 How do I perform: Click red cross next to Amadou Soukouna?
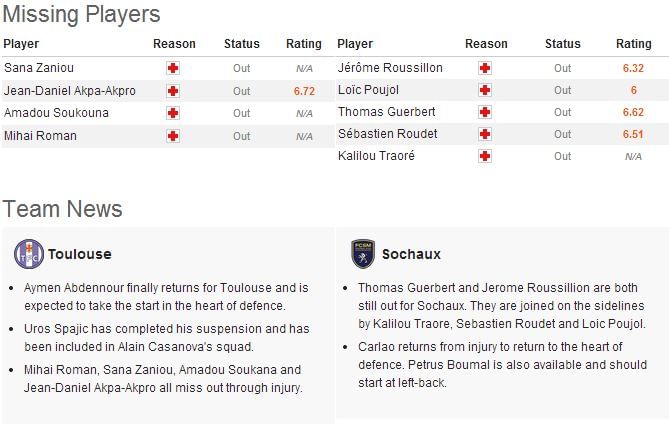point(174,113)
